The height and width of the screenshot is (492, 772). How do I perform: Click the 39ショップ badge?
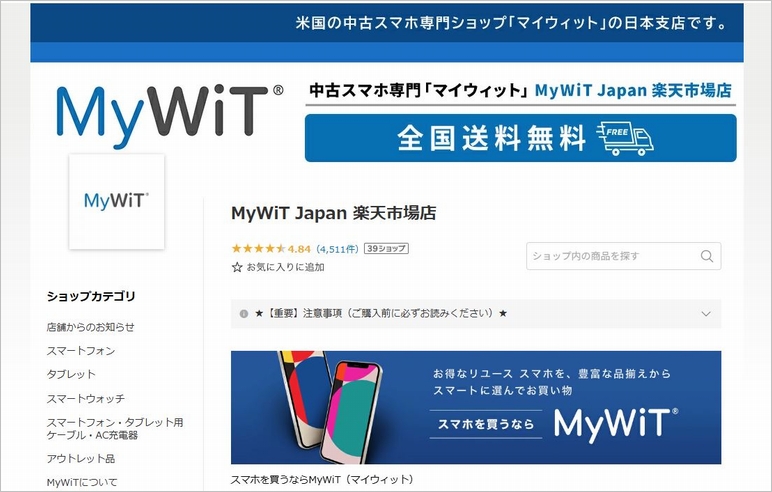386,249
